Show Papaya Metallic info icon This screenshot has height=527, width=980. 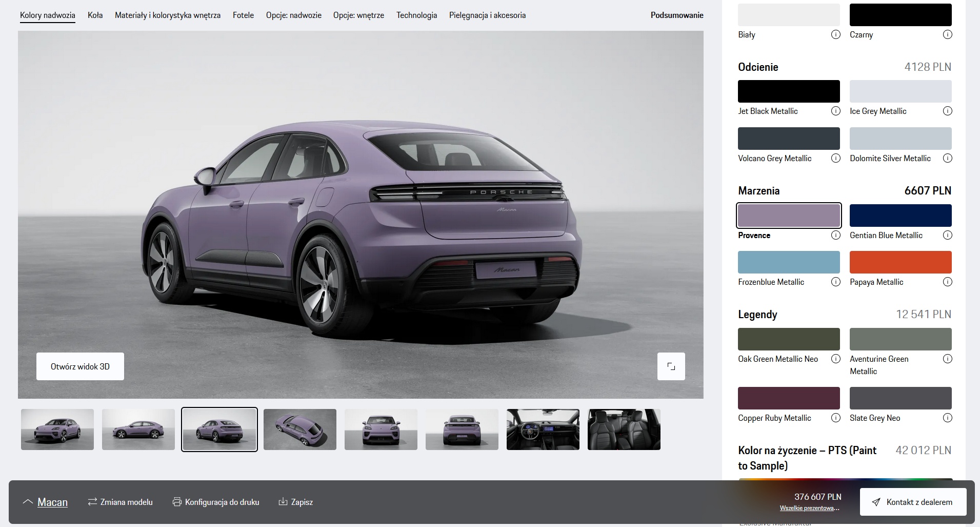(947, 282)
